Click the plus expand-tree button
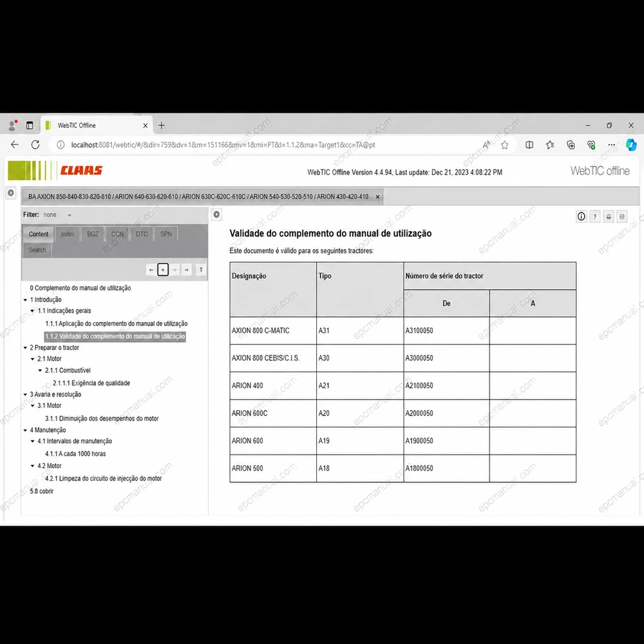The width and height of the screenshot is (644, 644). (163, 270)
